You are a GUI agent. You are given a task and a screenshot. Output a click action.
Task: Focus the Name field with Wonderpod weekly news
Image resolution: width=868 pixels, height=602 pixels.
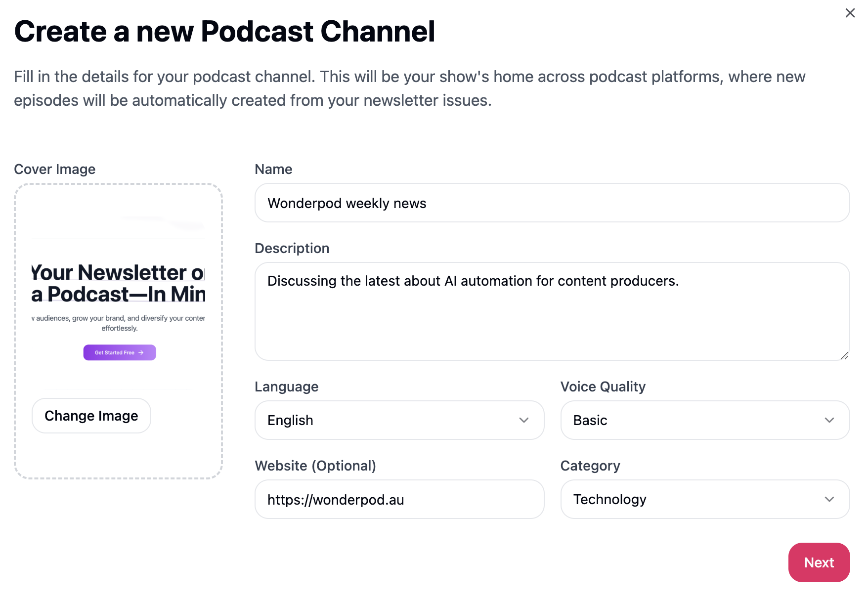(x=552, y=203)
